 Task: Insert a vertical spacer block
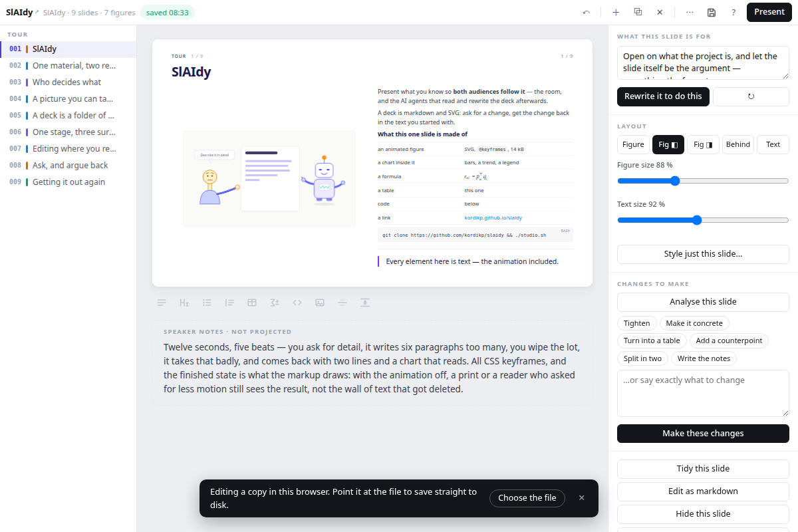365,303
